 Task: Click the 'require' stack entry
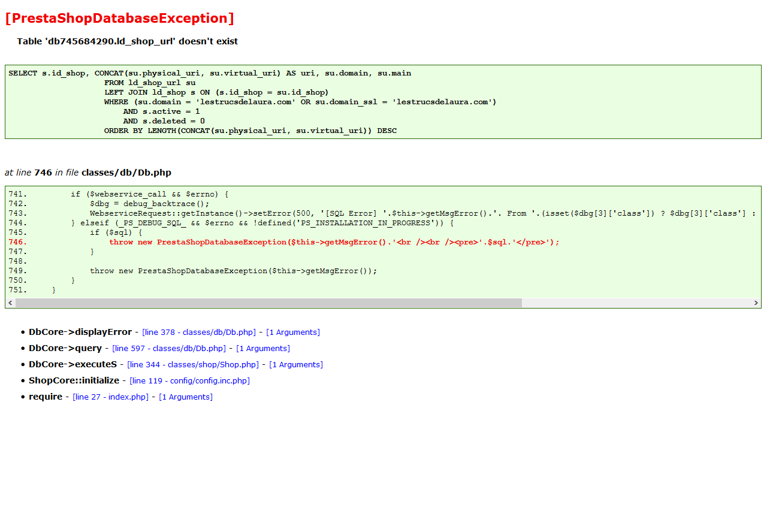point(46,397)
